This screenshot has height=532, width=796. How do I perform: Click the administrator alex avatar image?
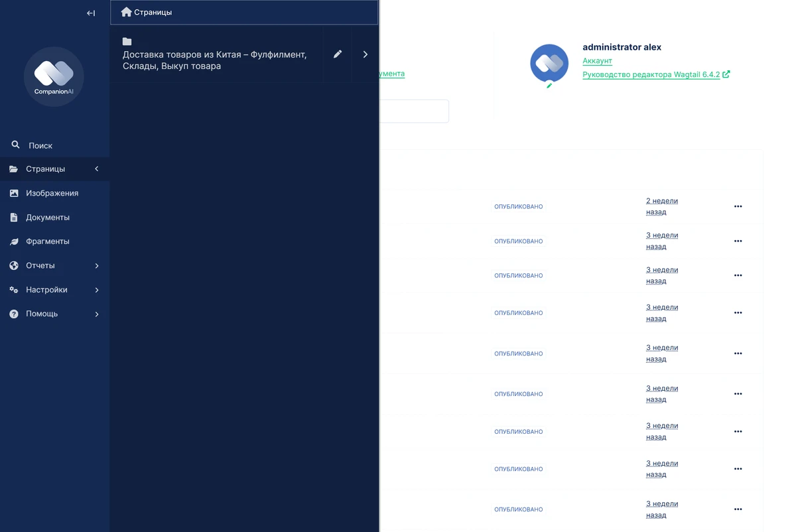click(x=549, y=64)
